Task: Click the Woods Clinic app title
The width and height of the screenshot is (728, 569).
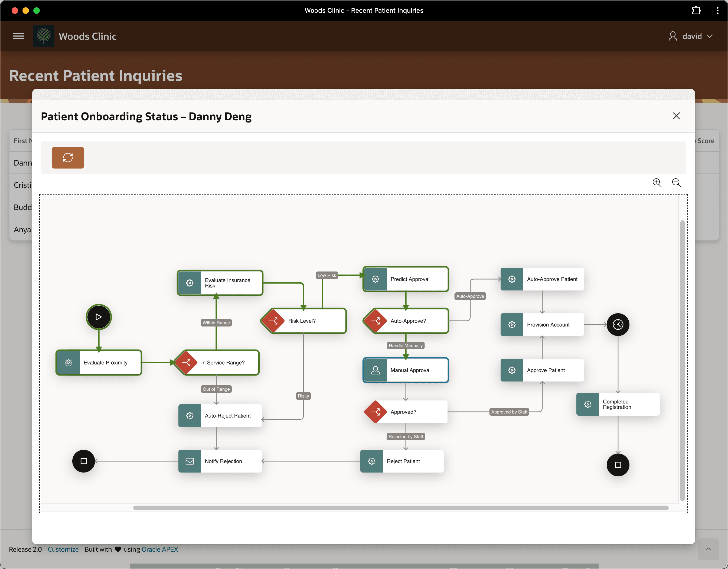Action: 88,36
